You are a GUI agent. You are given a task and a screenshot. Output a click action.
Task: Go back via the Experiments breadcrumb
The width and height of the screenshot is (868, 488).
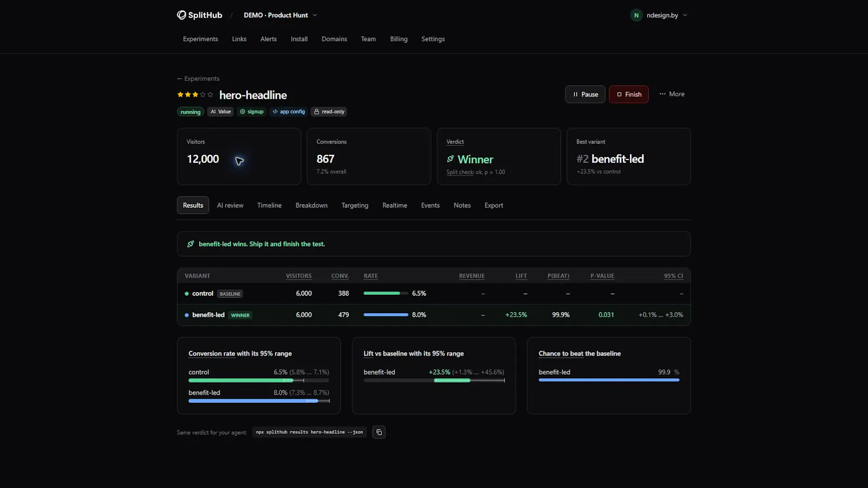point(198,79)
